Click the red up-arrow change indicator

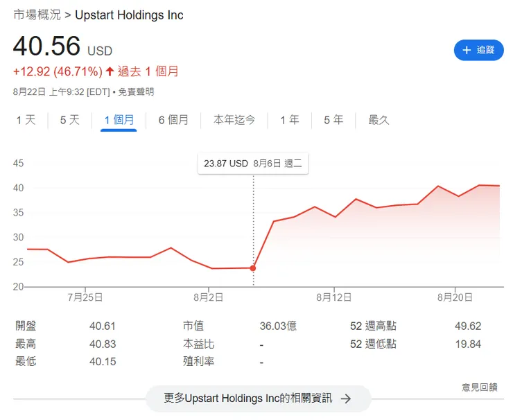coord(110,71)
